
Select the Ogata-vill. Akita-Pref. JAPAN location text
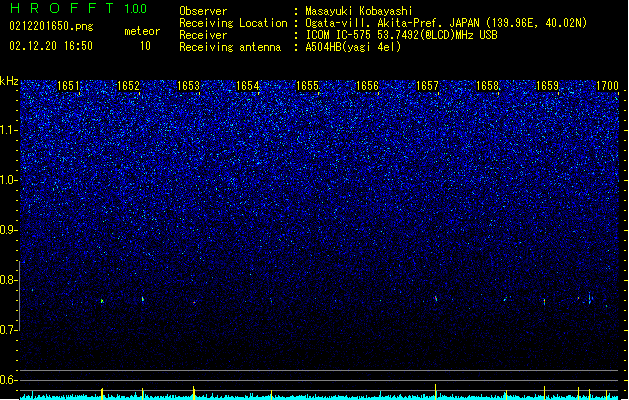pos(446,23)
